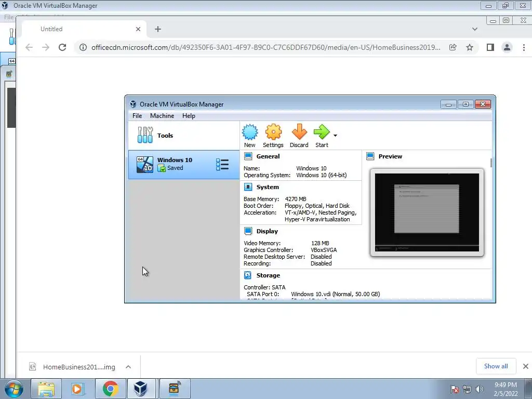
Task: Click General section icon
Action: (x=248, y=156)
